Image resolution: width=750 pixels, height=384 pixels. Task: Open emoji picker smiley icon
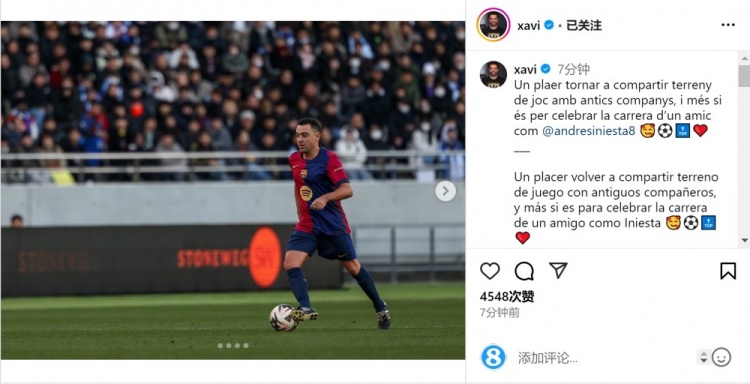[721, 357]
